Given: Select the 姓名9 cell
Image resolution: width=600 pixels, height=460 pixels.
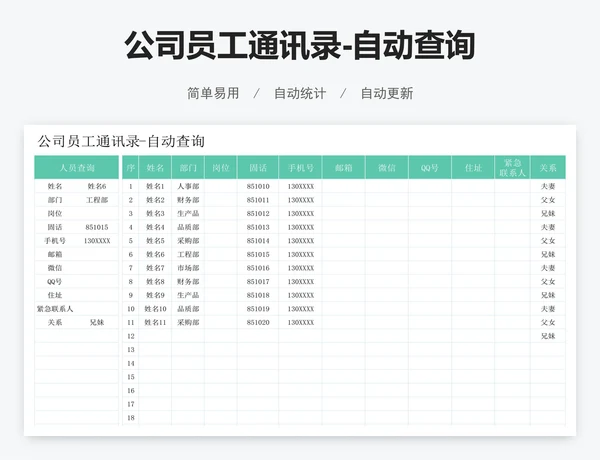Looking at the screenshot, I should pos(155,295).
